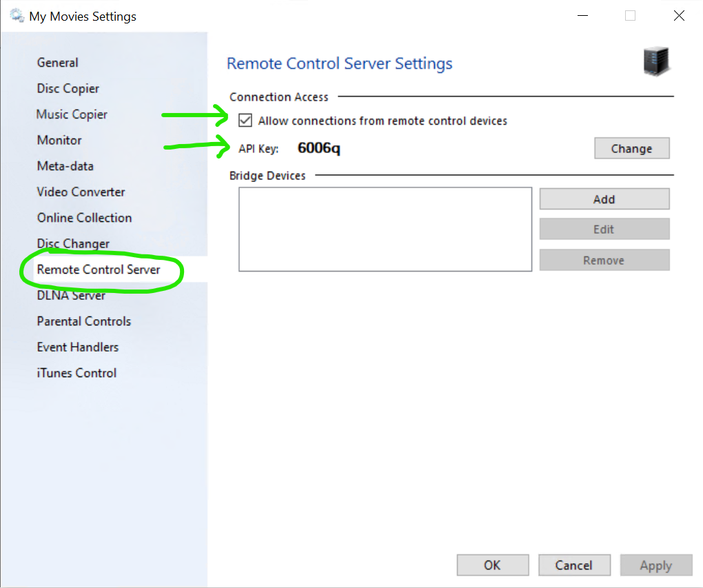Click the Bridge Devices list box
This screenshot has width=703, height=588.
pos(385,229)
